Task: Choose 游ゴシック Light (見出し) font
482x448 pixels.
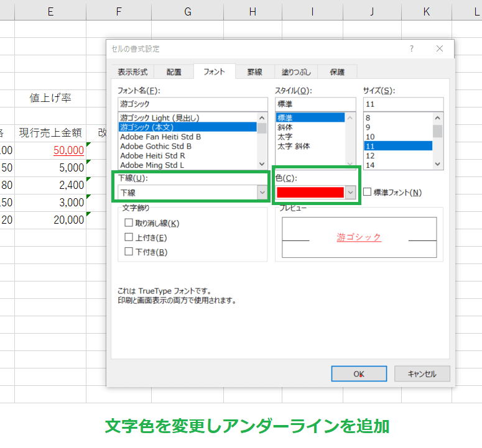Action: click(x=187, y=117)
